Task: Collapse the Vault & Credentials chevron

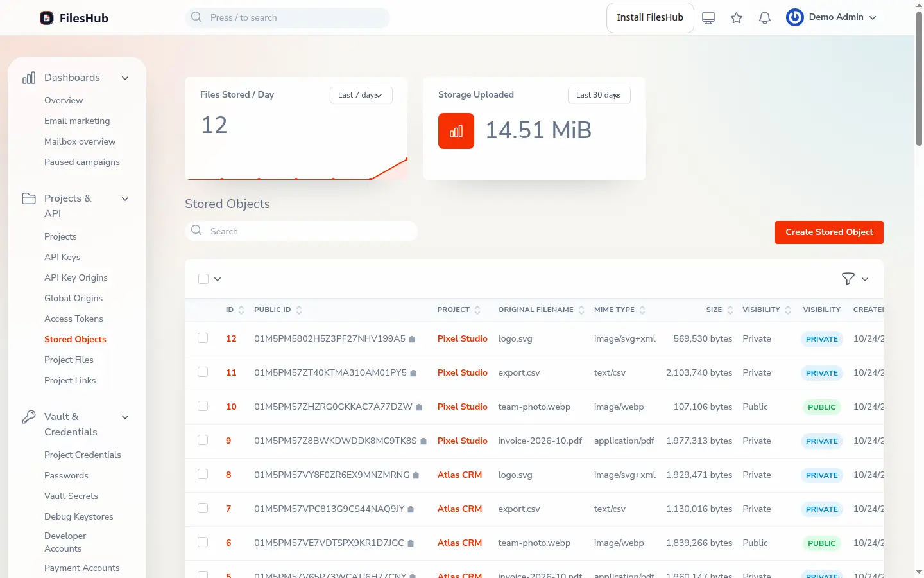Action: pos(125,417)
